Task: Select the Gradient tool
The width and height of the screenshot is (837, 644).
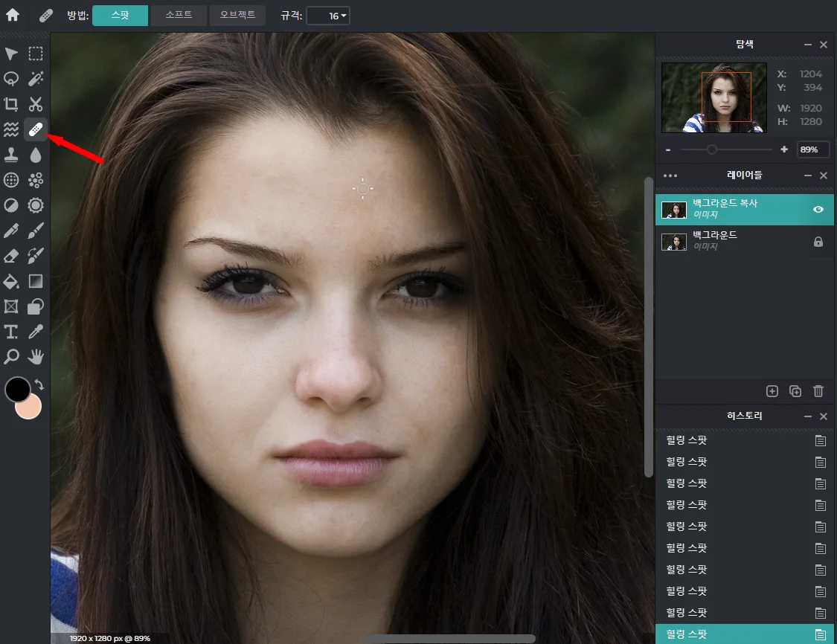Action: coord(36,281)
